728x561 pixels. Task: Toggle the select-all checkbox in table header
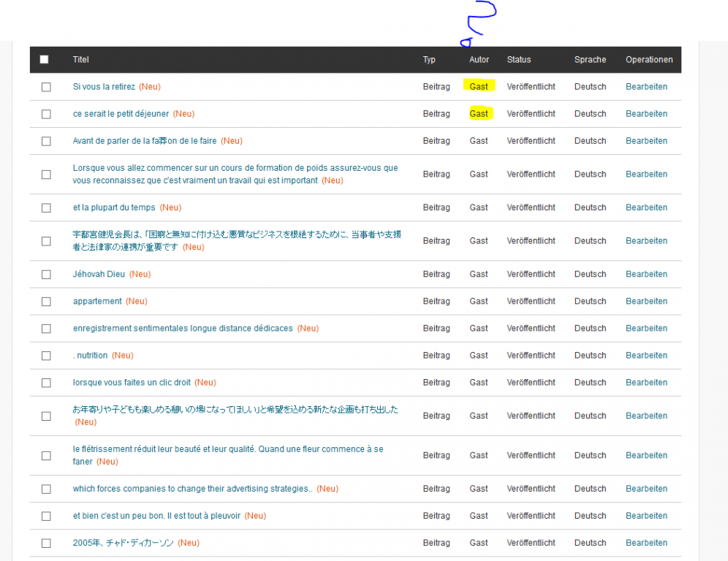tap(45, 60)
